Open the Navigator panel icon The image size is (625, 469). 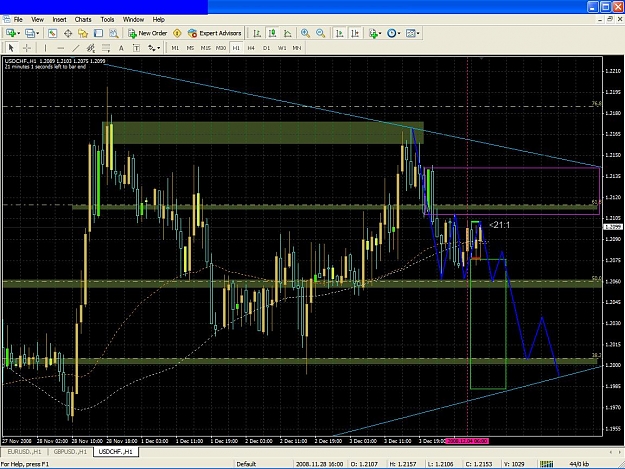tap(83, 33)
